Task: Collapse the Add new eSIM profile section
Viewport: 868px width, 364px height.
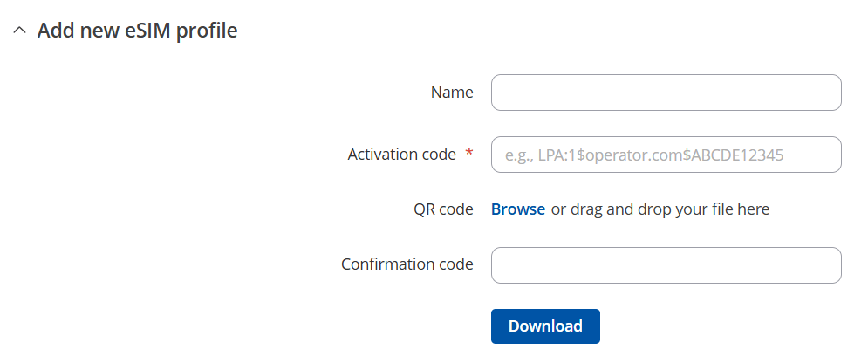Action: (20, 31)
